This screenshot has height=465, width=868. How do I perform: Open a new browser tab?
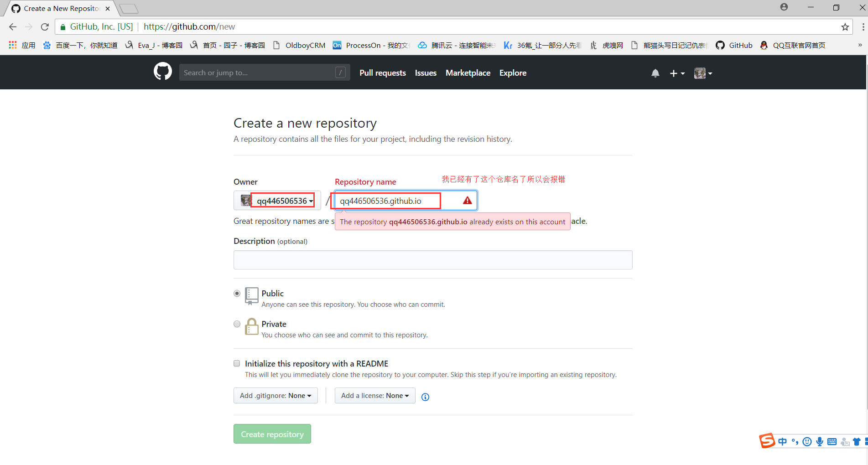(129, 9)
